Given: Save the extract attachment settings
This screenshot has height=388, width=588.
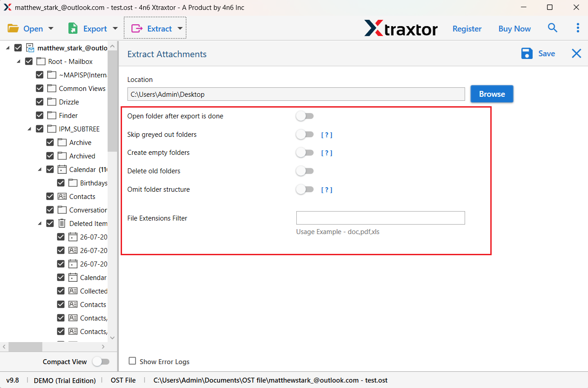Looking at the screenshot, I should point(538,54).
